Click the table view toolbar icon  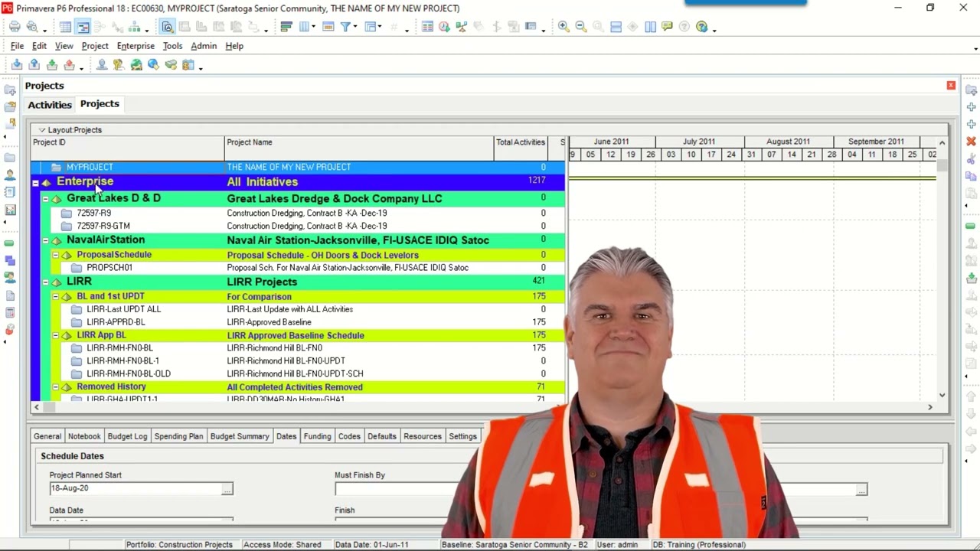(66, 27)
